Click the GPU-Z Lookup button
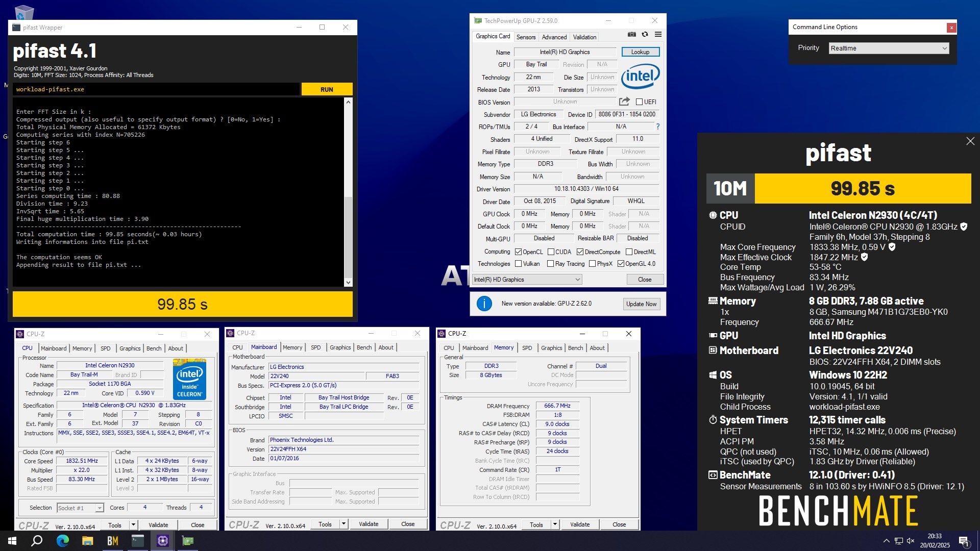Image resolution: width=980 pixels, height=551 pixels. 640,52
